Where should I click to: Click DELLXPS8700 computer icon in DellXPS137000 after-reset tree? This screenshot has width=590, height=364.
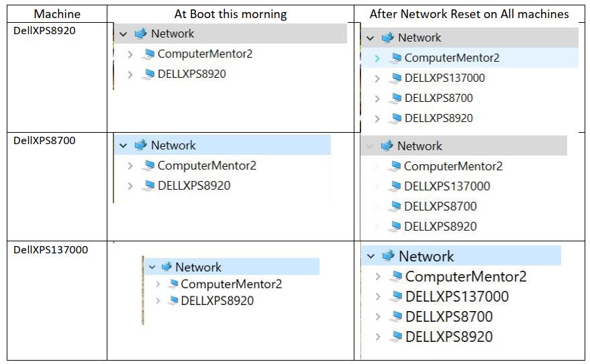[396, 316]
